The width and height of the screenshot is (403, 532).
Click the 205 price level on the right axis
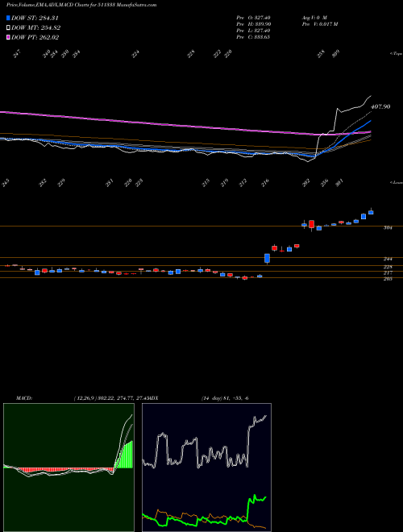388,279
